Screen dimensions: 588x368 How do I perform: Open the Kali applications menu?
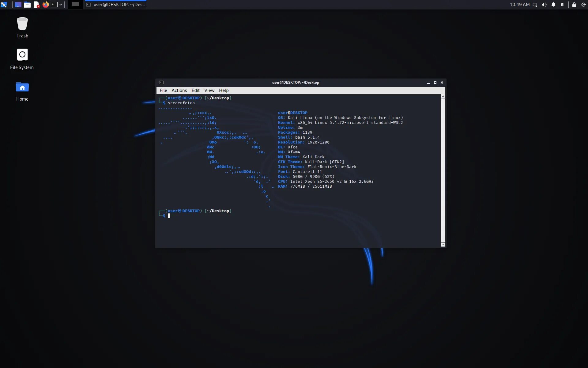tap(4, 5)
